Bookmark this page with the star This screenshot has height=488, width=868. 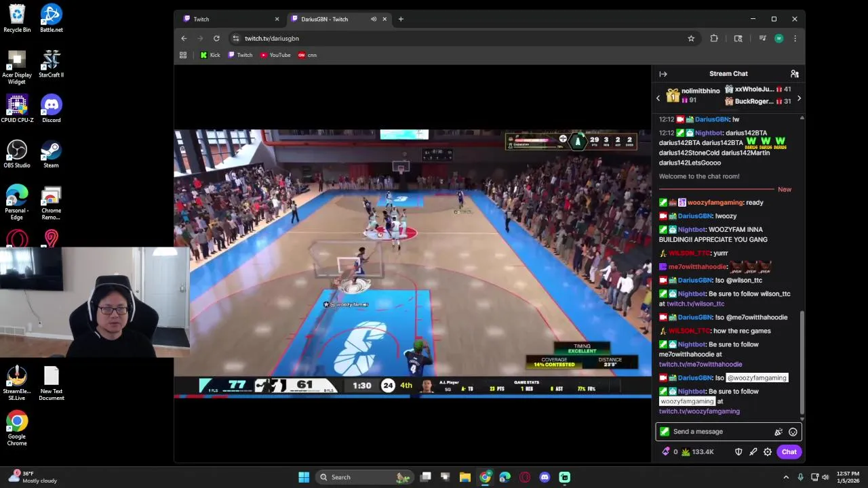tap(691, 39)
